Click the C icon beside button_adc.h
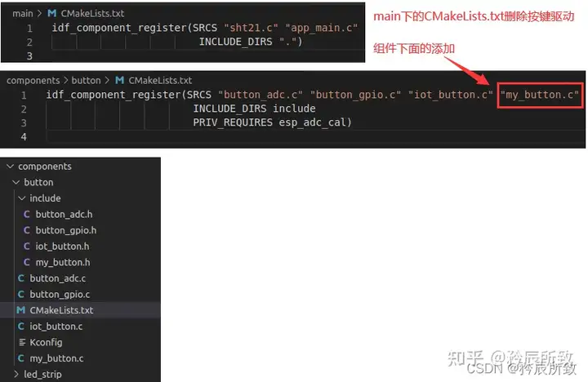This screenshot has width=588, height=382. click(27, 214)
